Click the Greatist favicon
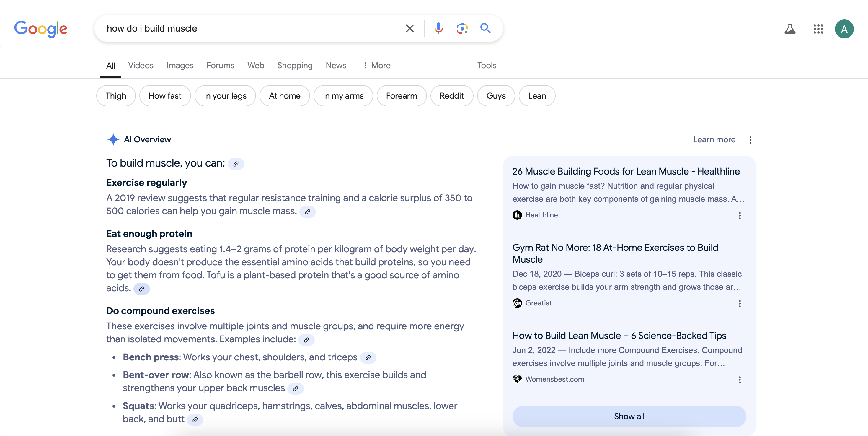Screen dimensions: 868x436 click(x=517, y=303)
